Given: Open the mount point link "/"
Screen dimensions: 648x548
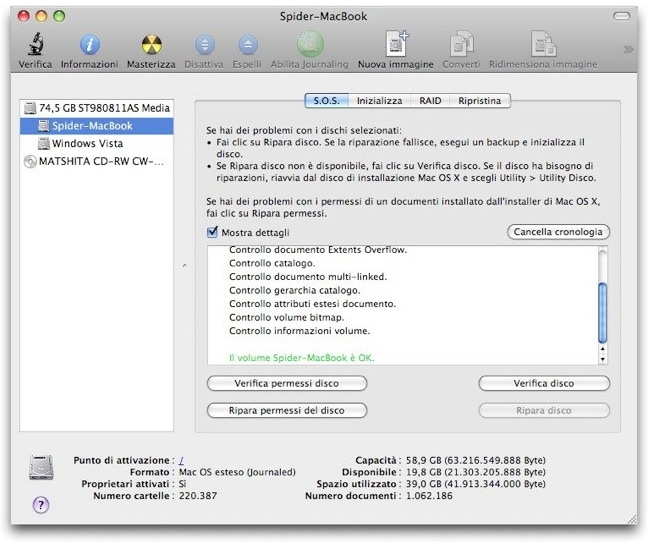Looking at the screenshot, I should tap(181, 460).
